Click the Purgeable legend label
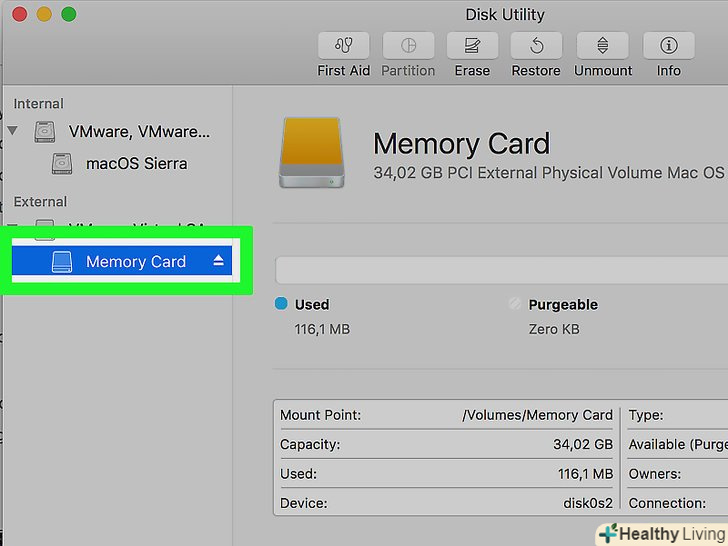The width and height of the screenshot is (728, 546). point(562,304)
